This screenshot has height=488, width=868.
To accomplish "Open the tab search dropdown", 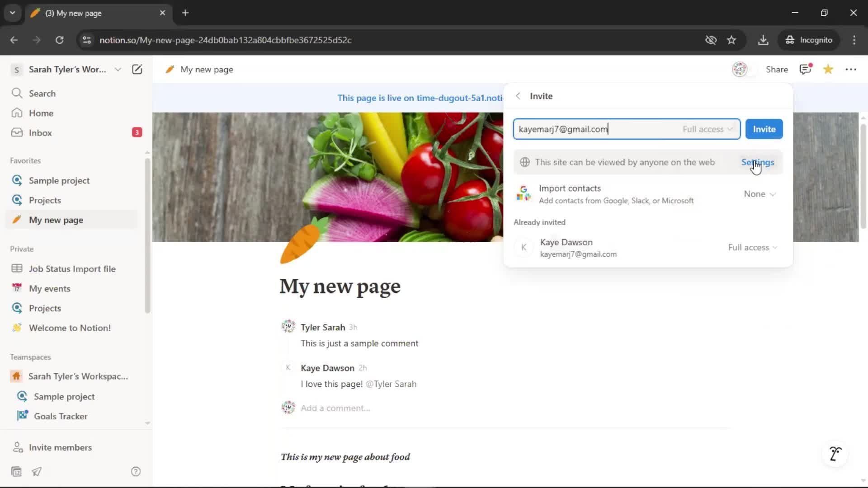I will tap(12, 13).
